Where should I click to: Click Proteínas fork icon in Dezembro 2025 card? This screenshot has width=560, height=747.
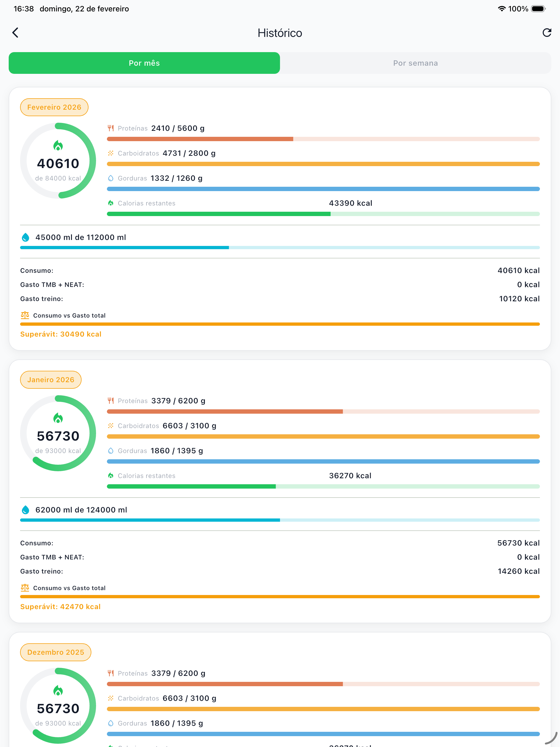click(111, 673)
